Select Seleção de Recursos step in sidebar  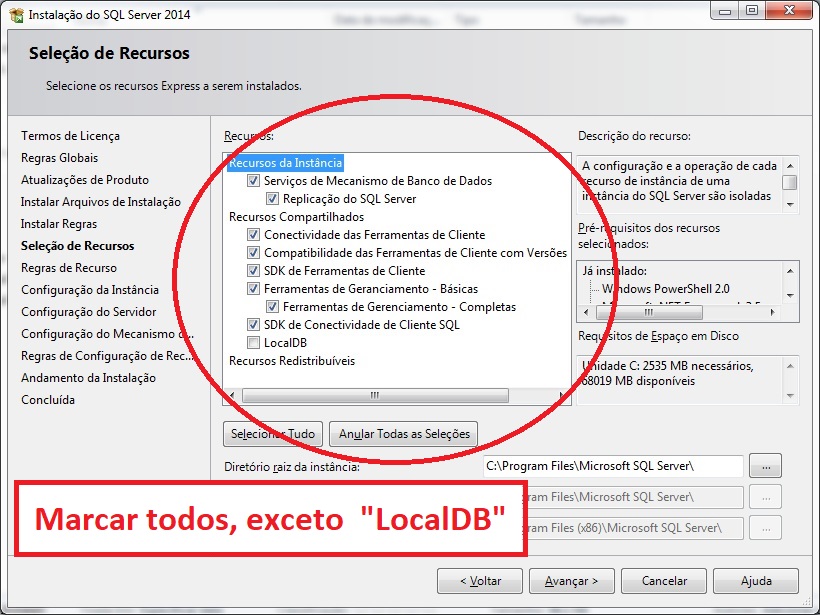click(77, 246)
